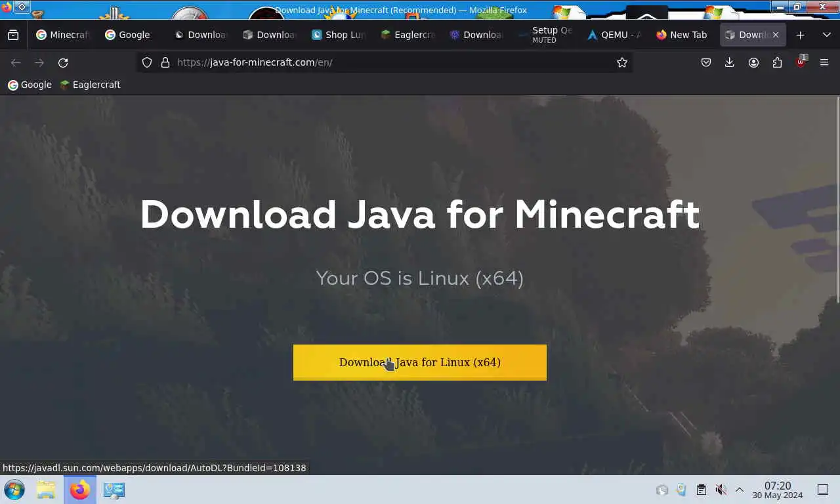Image resolution: width=840 pixels, height=504 pixels.
Task: Open the Firefox hamburger application menu
Action: [824, 62]
